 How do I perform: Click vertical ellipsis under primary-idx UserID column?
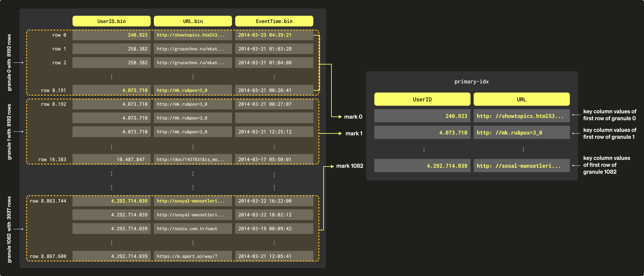click(x=424, y=149)
